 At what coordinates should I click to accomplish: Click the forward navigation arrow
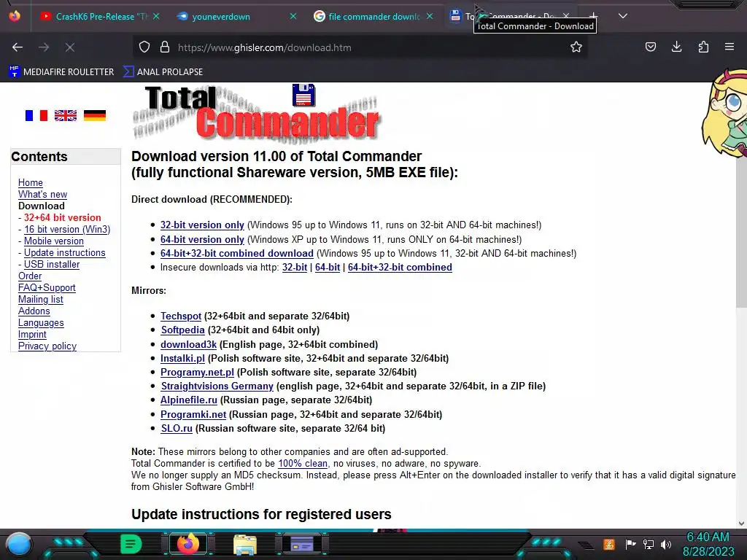44,47
